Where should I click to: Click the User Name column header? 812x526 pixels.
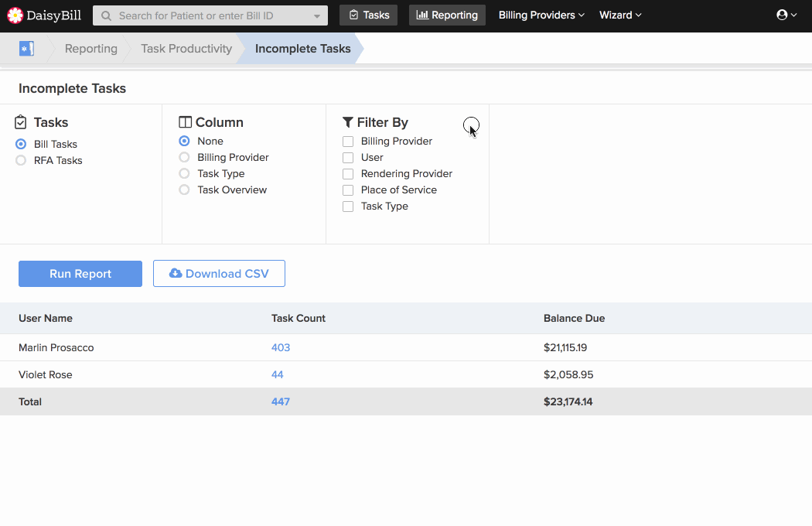coord(46,318)
